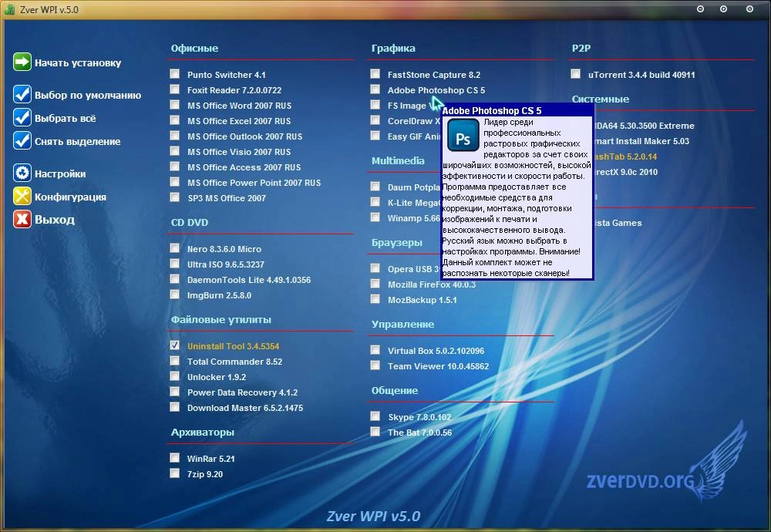Open 'Настройки' label
Image resolution: width=771 pixels, height=532 pixels.
[x=60, y=173]
